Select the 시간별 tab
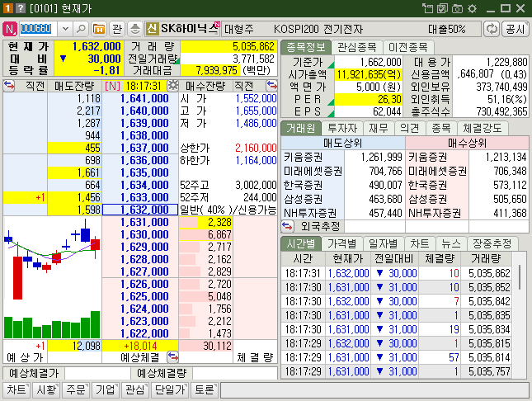 click(x=300, y=243)
